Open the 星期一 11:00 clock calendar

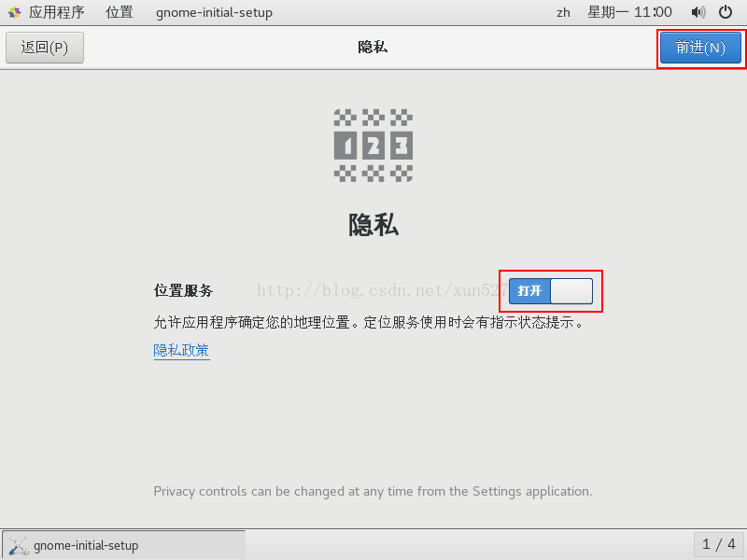(x=629, y=12)
